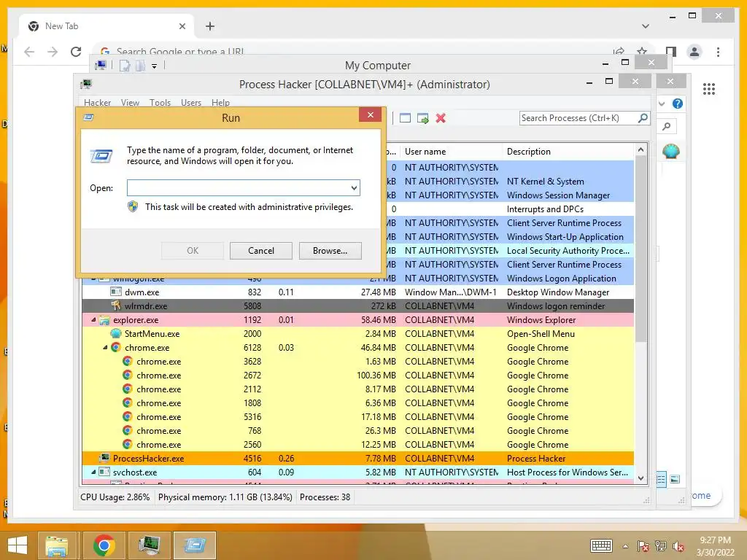
Task: Sort processes by the User name column
Action: [451, 152]
